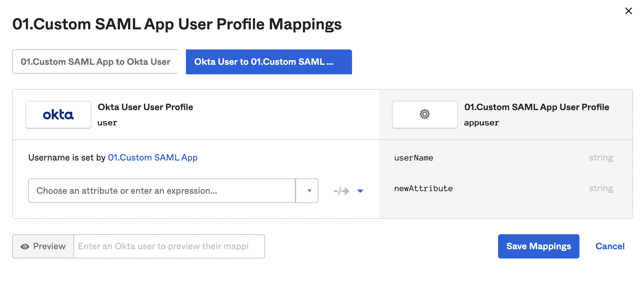Save the profile mappings
The width and height of the screenshot is (644, 284).
[538, 246]
